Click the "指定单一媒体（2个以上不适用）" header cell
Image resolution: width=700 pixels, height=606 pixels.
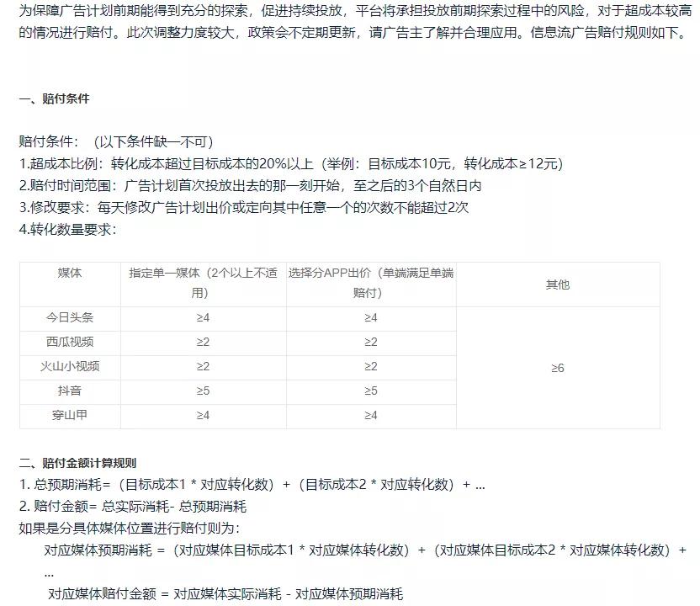(203, 284)
